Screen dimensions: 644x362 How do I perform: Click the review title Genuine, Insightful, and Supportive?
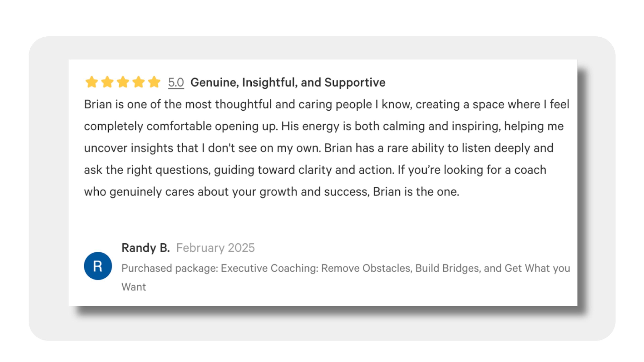(x=288, y=83)
